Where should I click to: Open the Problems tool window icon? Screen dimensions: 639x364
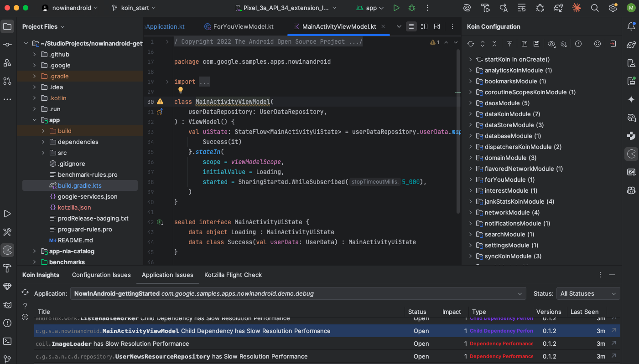coord(7,323)
